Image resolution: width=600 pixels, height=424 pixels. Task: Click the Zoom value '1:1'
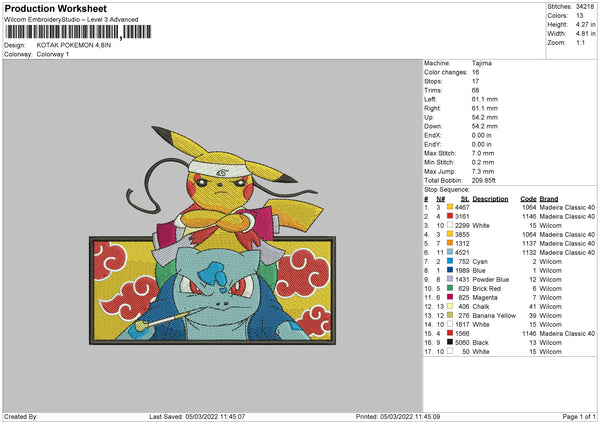coord(580,42)
